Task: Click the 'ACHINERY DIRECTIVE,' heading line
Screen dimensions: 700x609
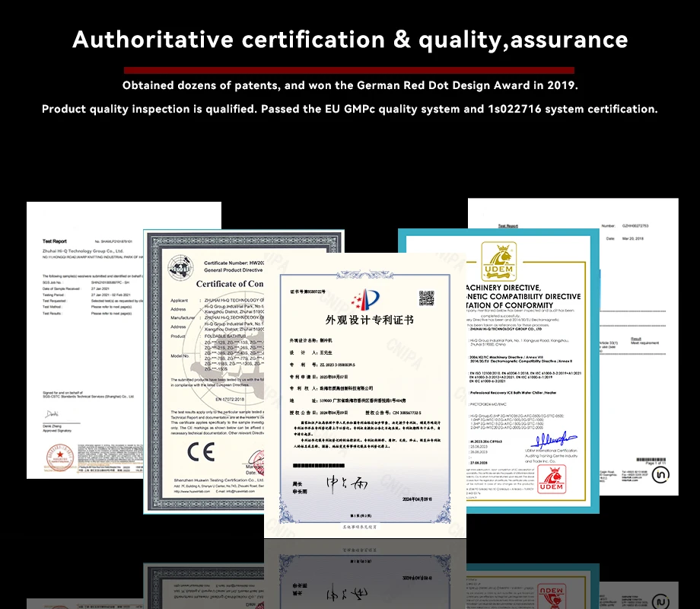Action: [x=503, y=288]
